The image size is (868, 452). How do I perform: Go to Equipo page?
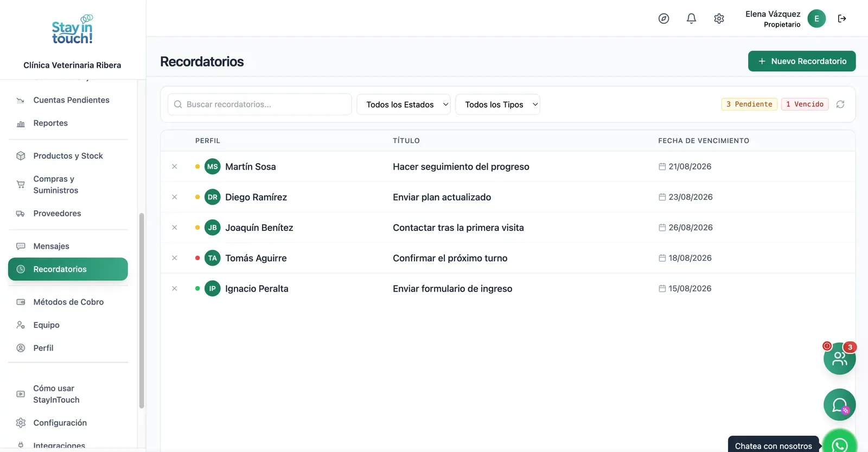(x=68, y=325)
